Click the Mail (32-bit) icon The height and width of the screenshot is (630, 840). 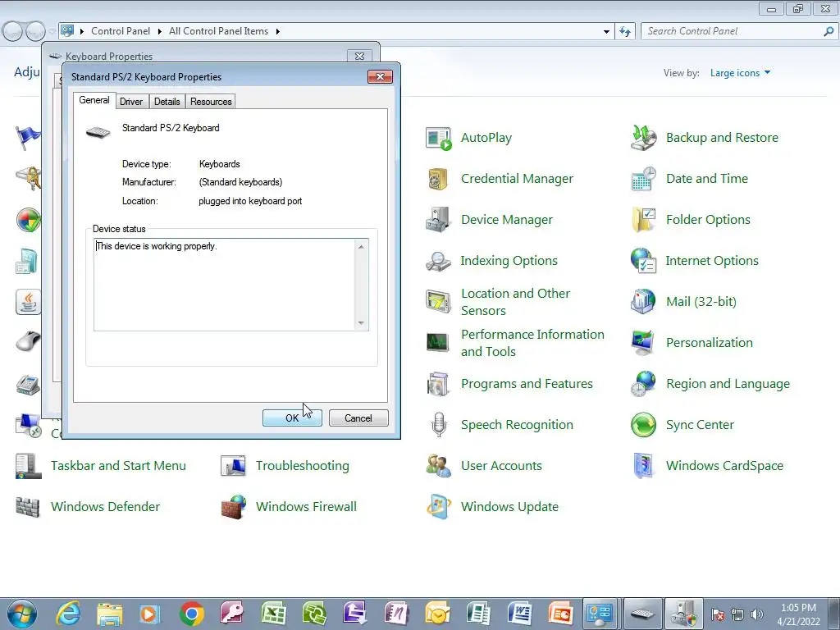click(643, 302)
